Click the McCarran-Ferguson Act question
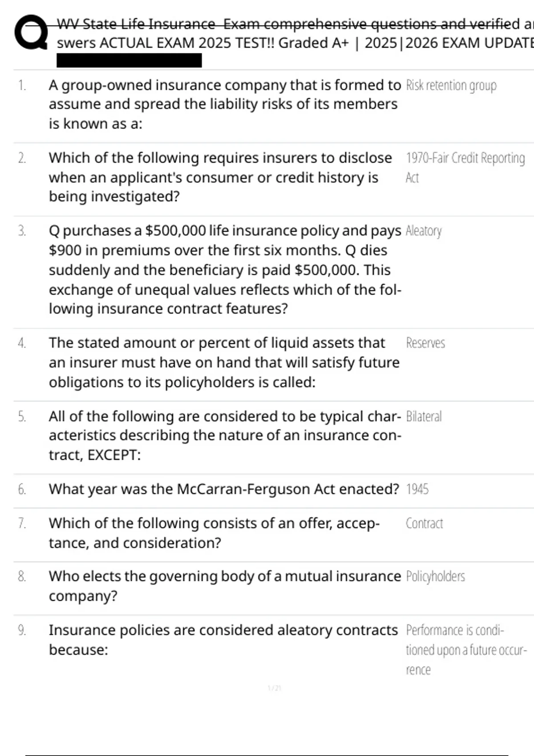 tap(224, 489)
